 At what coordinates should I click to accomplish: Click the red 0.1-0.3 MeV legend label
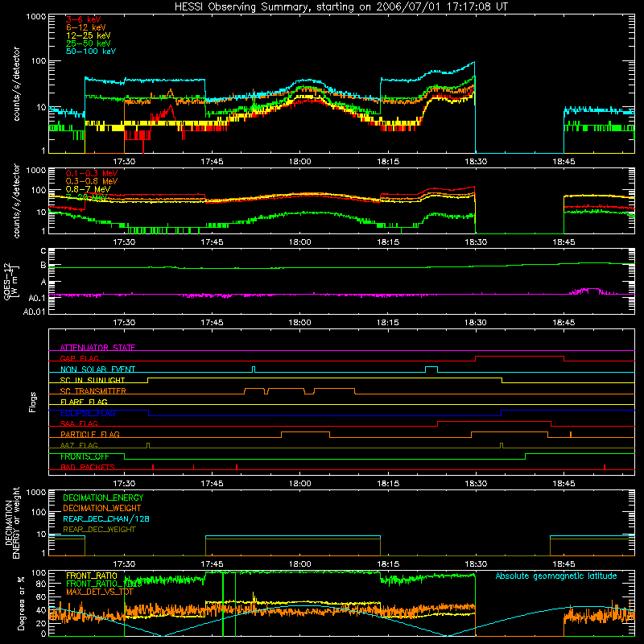coord(92,173)
